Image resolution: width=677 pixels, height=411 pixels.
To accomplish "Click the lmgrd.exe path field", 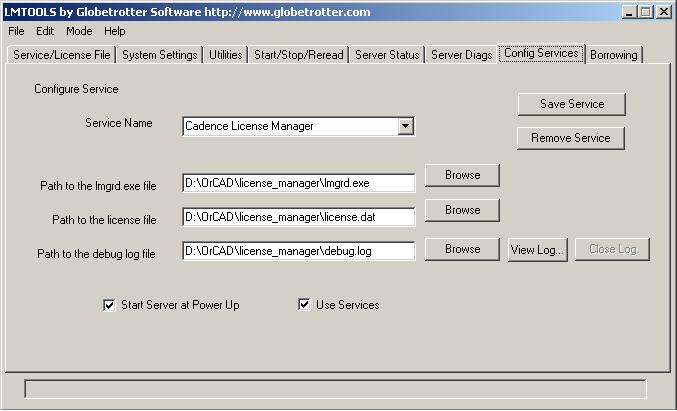I will click(x=299, y=183).
